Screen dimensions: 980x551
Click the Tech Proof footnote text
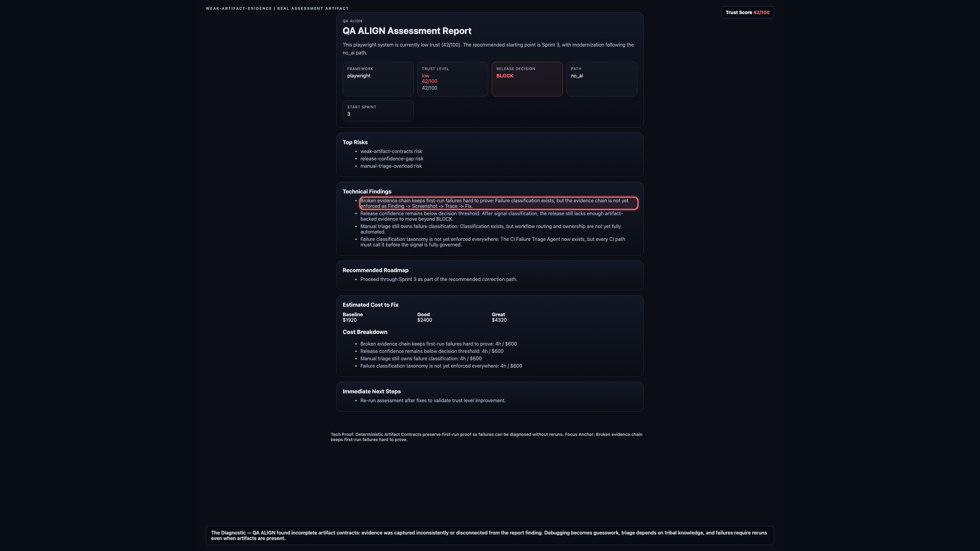(486, 437)
